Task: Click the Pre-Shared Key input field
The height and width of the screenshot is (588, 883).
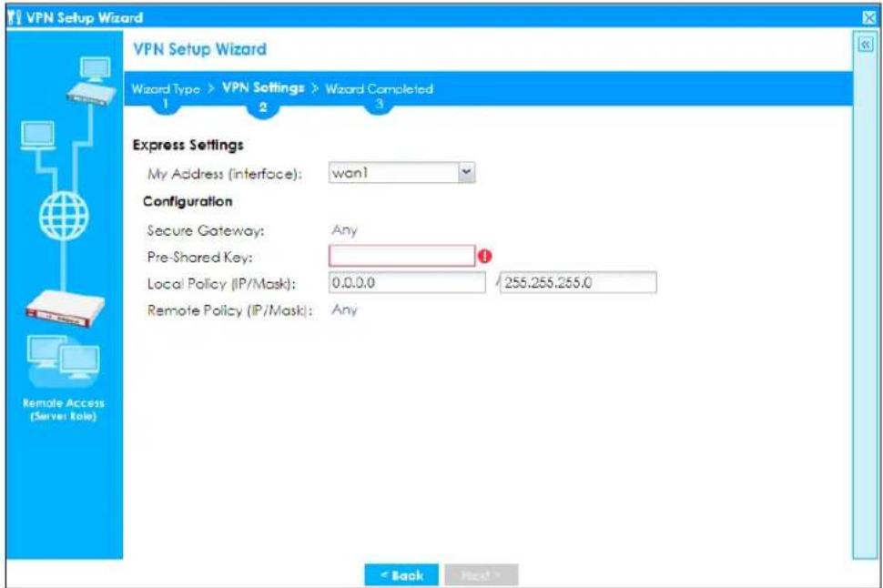Action: pos(402,257)
